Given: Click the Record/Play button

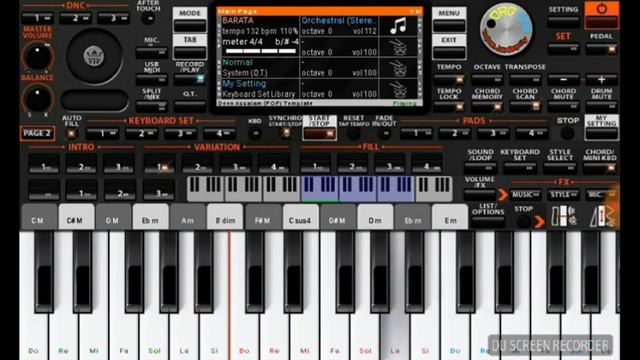Looking at the screenshot, I should (x=190, y=79).
